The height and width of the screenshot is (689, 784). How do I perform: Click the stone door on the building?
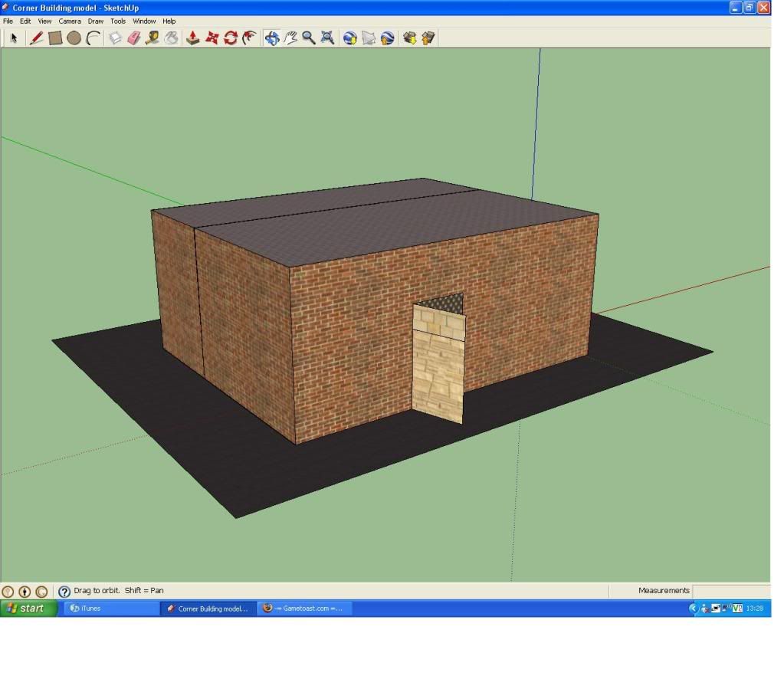coord(438,365)
